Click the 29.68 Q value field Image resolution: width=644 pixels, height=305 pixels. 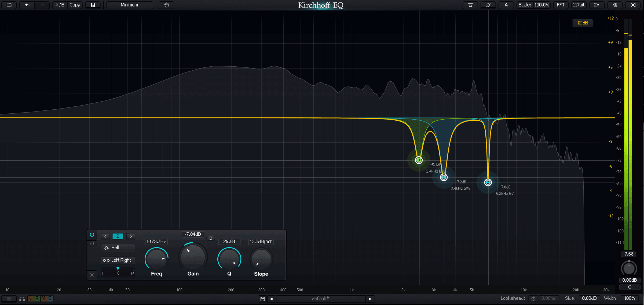pyautogui.click(x=229, y=242)
